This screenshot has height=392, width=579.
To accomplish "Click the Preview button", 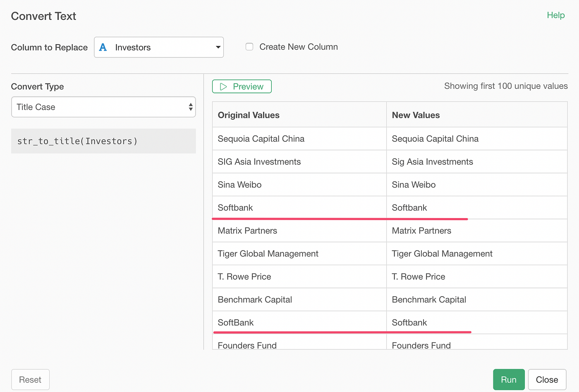I will click(242, 87).
